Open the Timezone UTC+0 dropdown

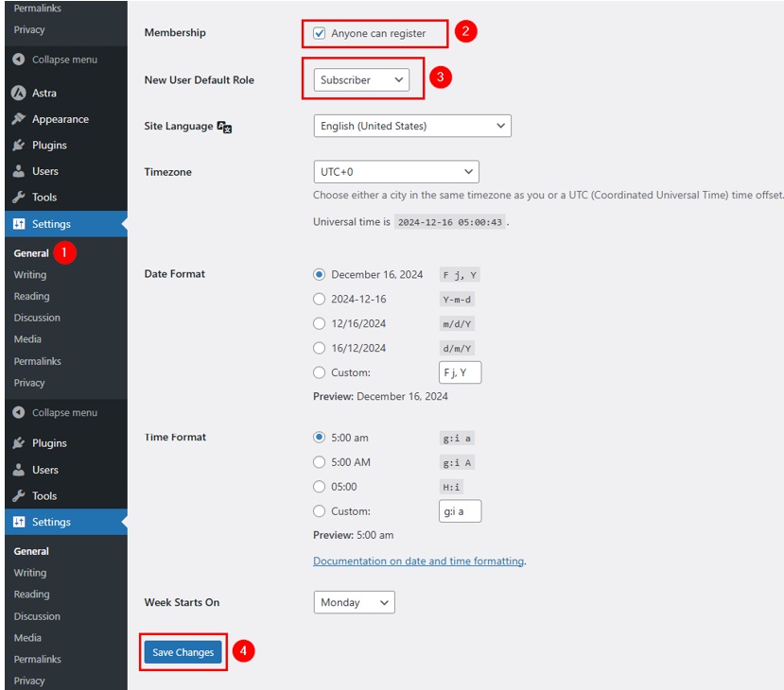[396, 172]
